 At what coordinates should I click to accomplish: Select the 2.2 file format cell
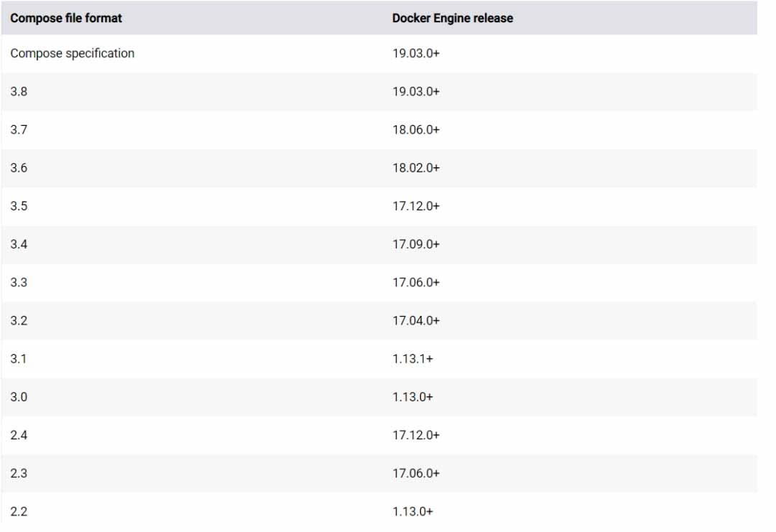[19, 511]
